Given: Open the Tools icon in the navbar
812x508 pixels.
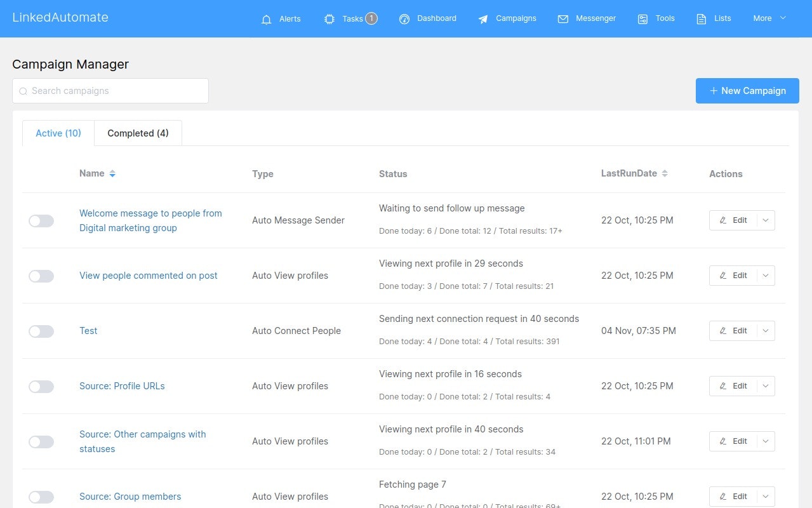Looking at the screenshot, I should coord(641,18).
